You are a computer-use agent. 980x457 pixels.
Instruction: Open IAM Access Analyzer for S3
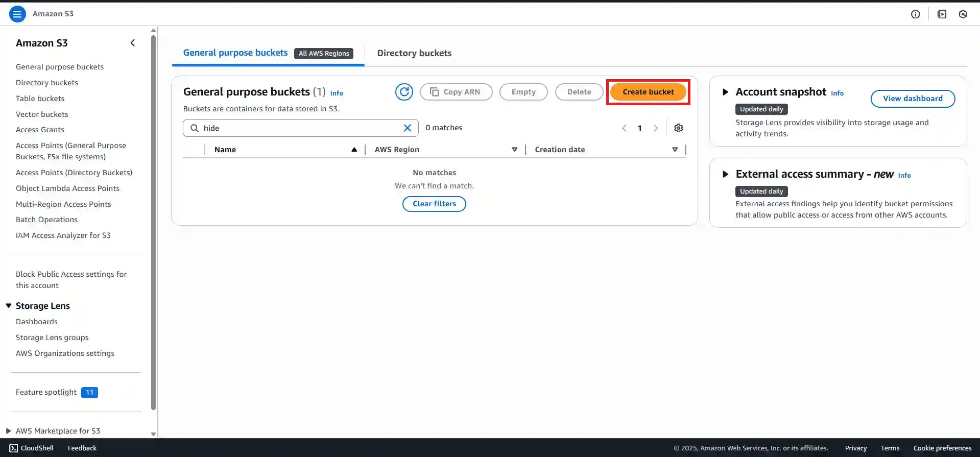pyautogui.click(x=63, y=235)
